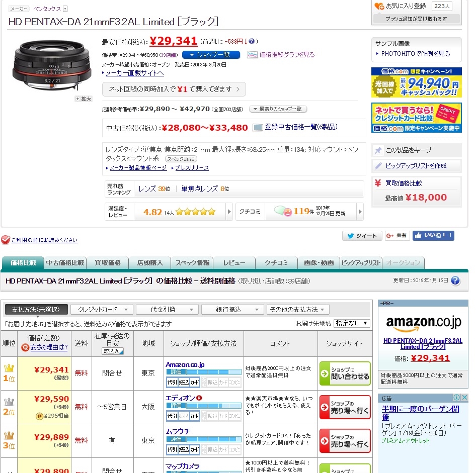Viewport: 476px width, 473px height.
Task: Expand the review arrow next to stars
Action: pos(229,212)
